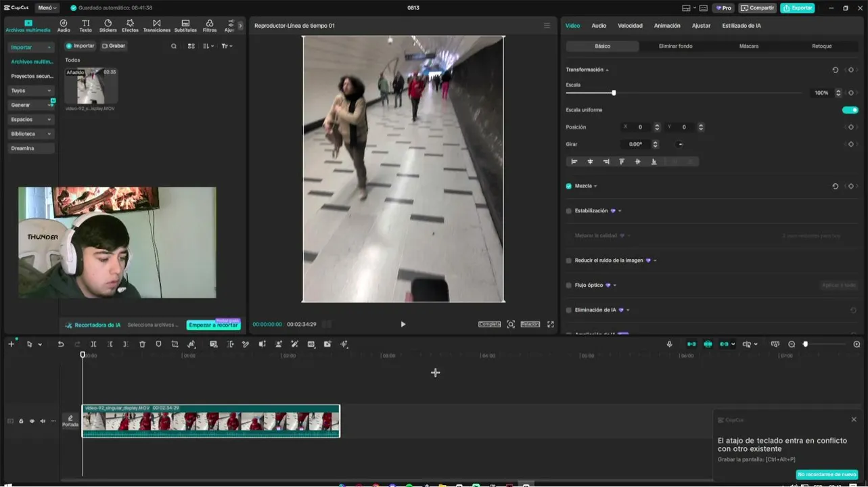Open the player panel menu icon
This screenshot has width=868, height=487.
pos(547,26)
